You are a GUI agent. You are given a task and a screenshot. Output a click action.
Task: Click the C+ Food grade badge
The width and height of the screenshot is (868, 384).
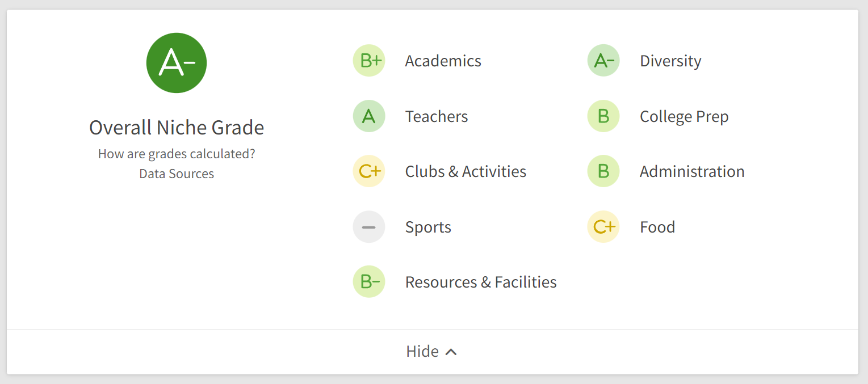click(603, 227)
